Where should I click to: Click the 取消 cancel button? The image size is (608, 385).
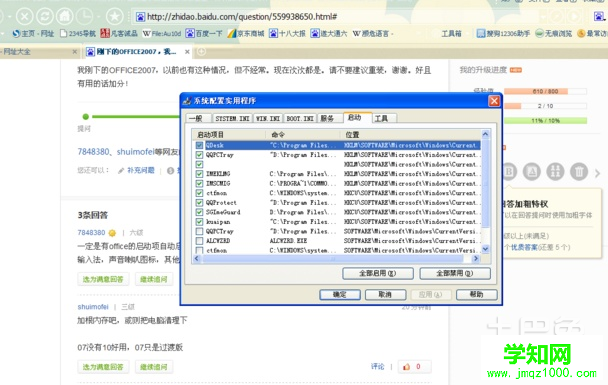click(x=385, y=295)
